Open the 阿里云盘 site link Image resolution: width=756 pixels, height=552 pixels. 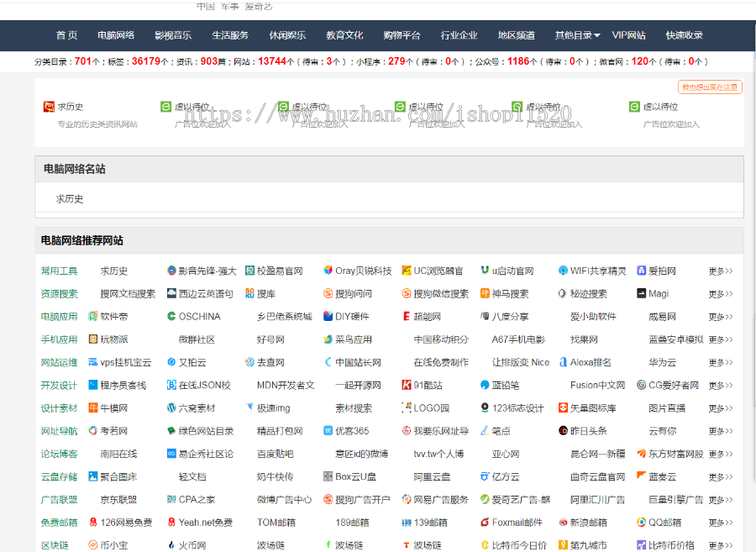(432, 476)
